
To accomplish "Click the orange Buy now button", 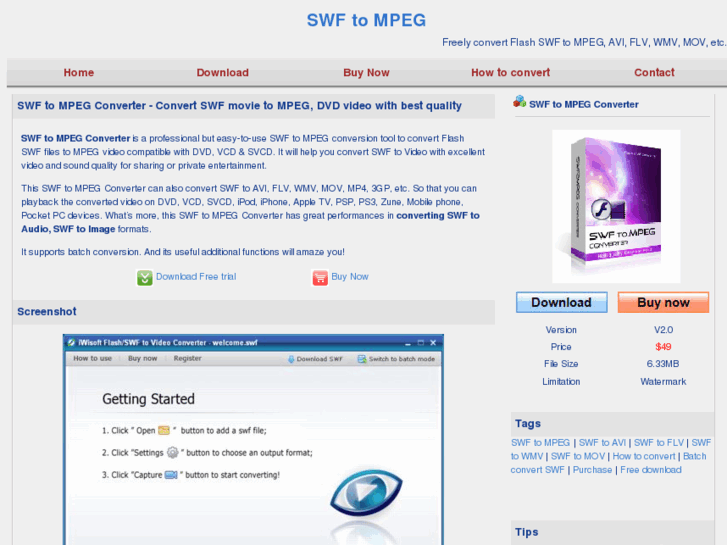I will [663, 302].
